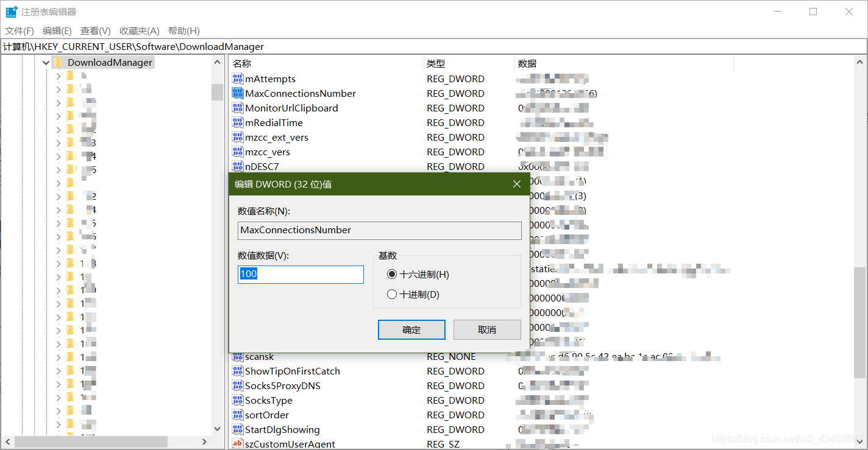Click the value list scroll up arrow
The width and height of the screenshot is (868, 450).
click(860, 62)
